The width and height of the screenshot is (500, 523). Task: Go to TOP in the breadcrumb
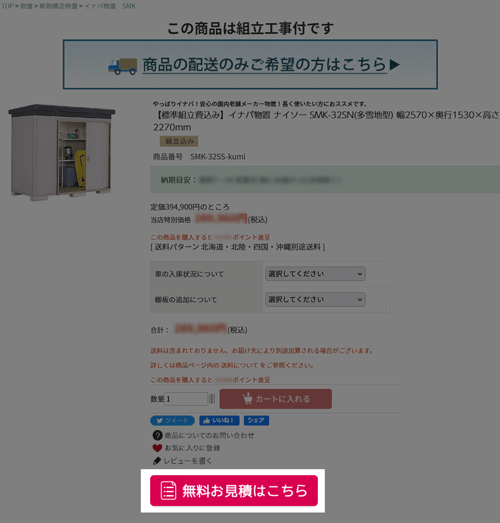pos(7,6)
